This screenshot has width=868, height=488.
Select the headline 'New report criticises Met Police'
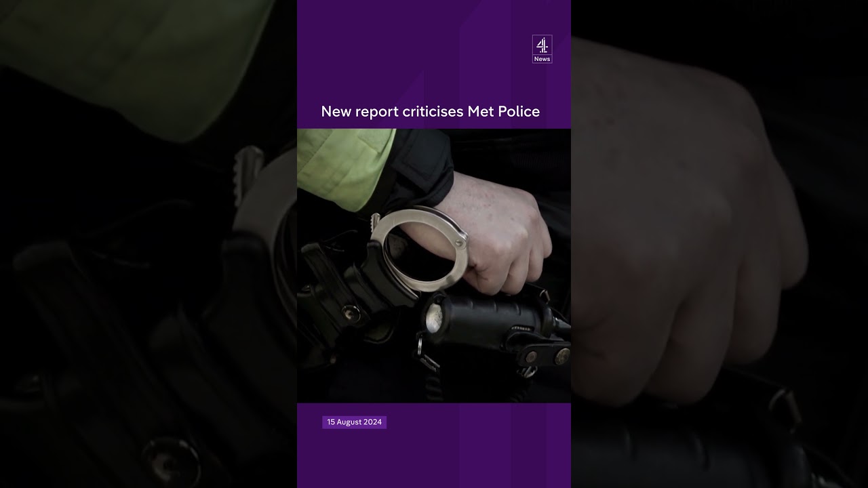[431, 111]
